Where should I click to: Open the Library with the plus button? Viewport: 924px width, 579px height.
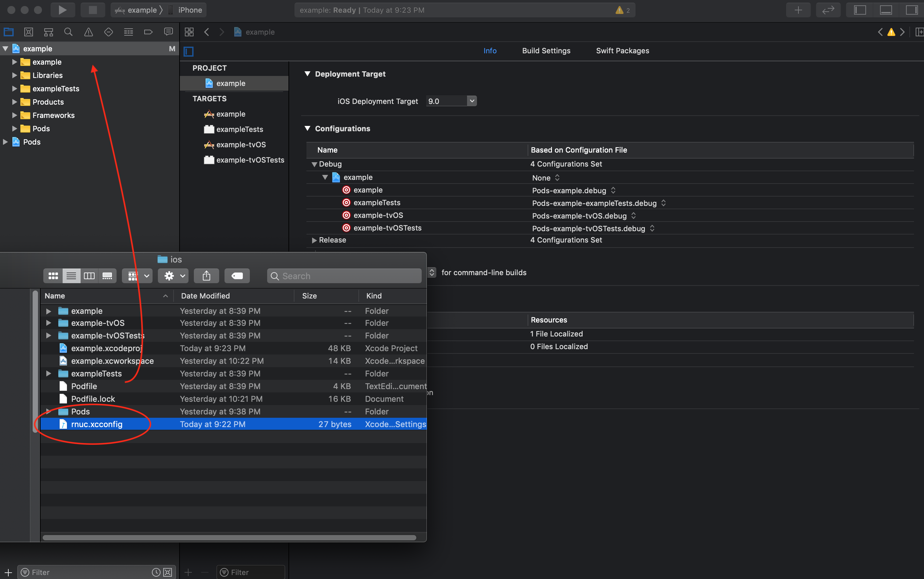(798, 10)
